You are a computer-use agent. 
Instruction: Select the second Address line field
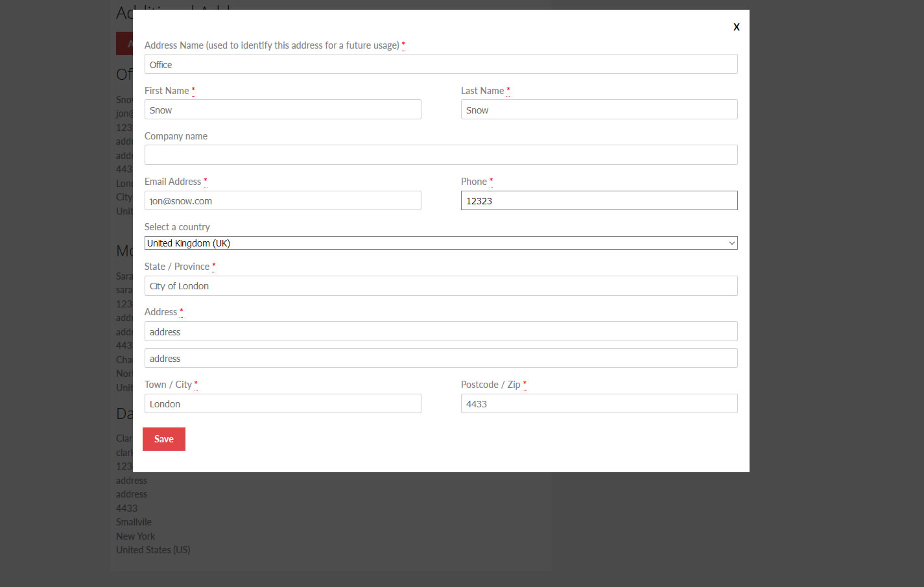click(x=440, y=358)
